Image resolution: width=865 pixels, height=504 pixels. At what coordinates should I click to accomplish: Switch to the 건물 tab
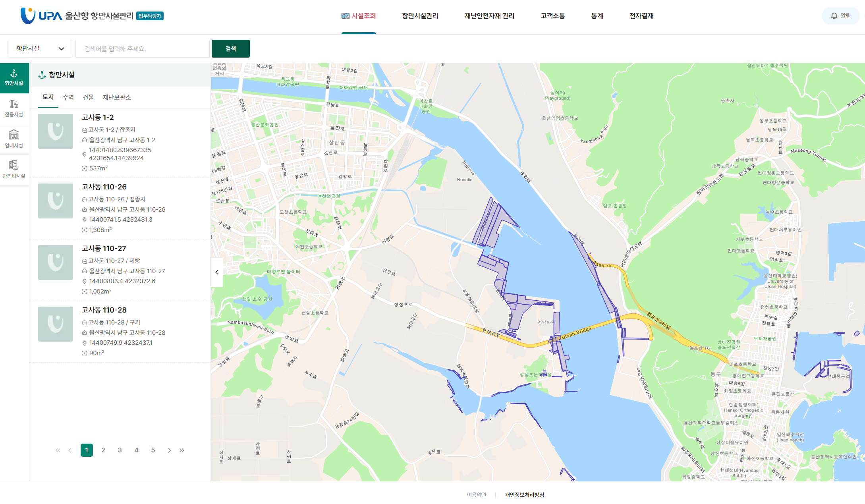coord(88,97)
